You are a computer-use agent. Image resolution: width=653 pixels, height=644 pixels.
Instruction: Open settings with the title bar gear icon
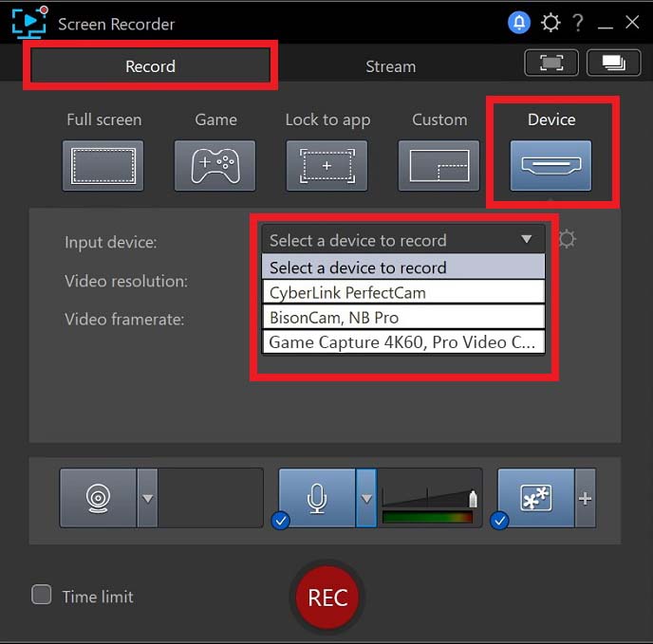click(x=550, y=23)
